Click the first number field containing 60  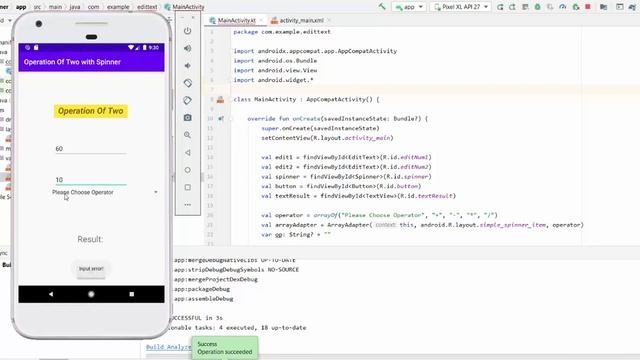coord(91,149)
